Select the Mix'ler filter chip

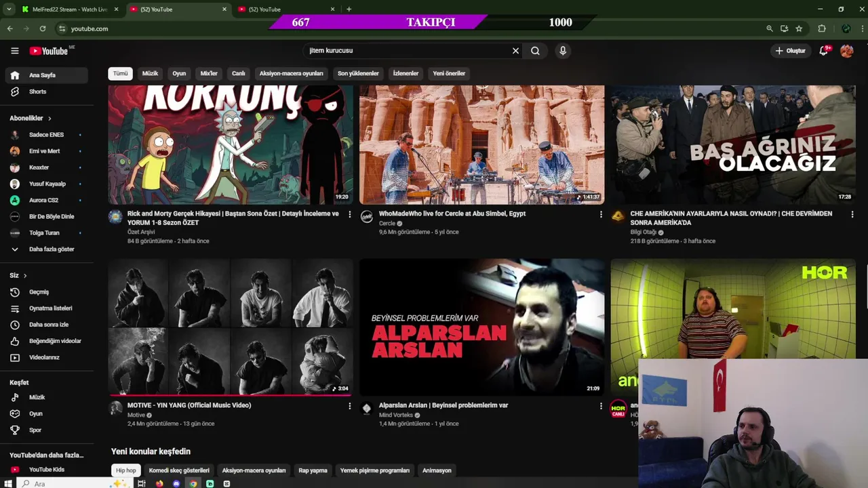click(x=209, y=73)
